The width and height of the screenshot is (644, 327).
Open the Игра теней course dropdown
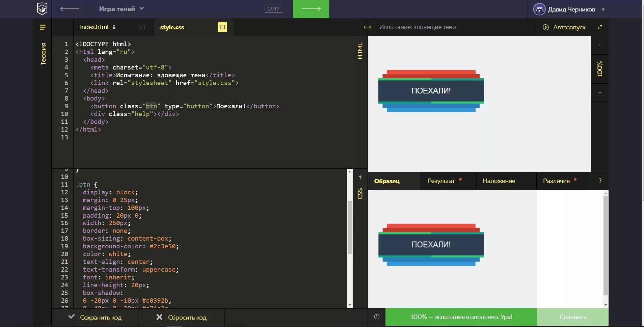pyautogui.click(x=122, y=9)
